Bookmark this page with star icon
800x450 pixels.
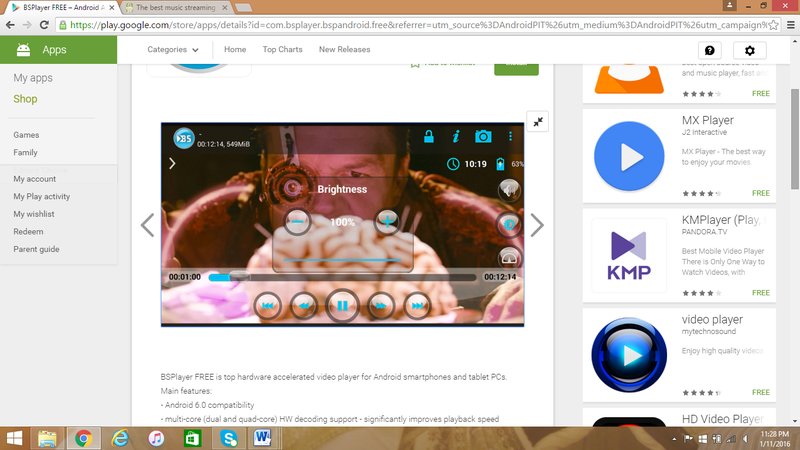coord(773,25)
